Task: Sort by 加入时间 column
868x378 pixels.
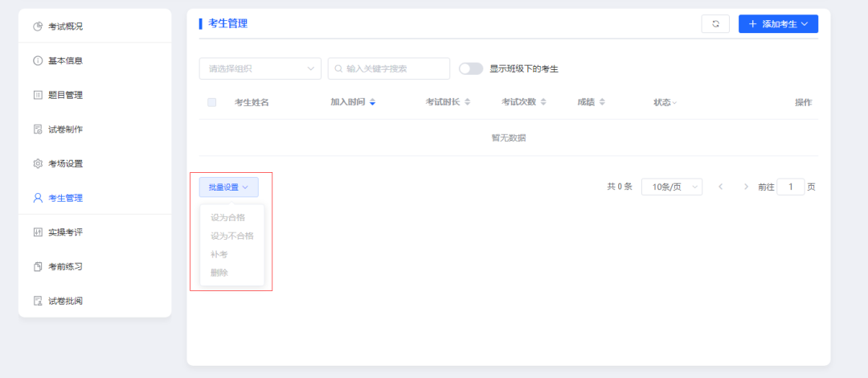Action: [353, 102]
